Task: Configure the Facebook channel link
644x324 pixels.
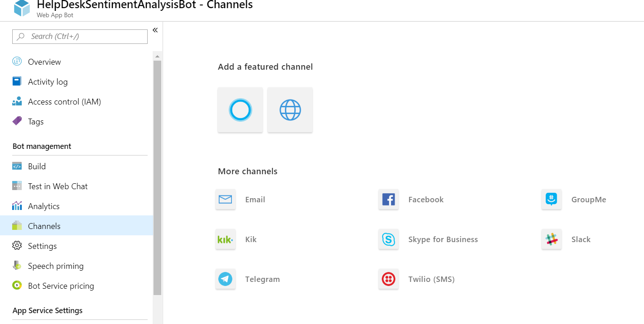Action: coord(426,200)
